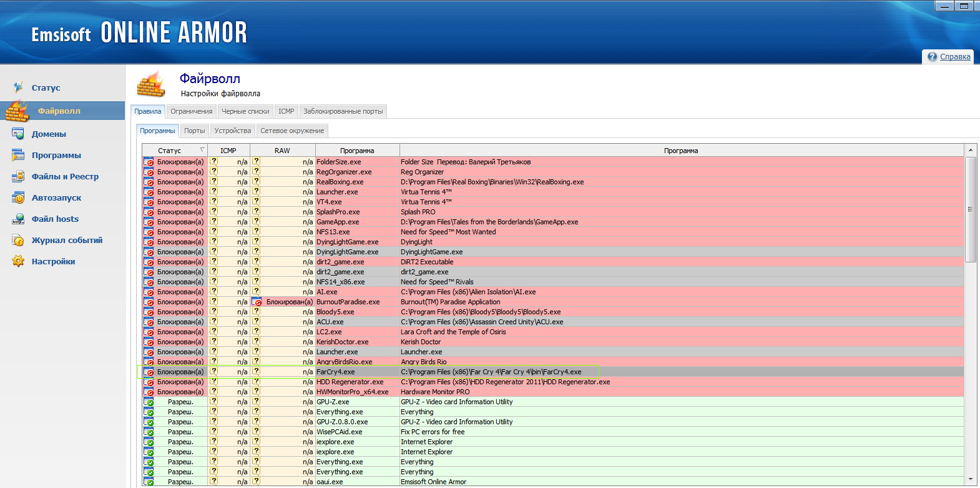Click the Файлы и Реестр icon

click(18, 176)
